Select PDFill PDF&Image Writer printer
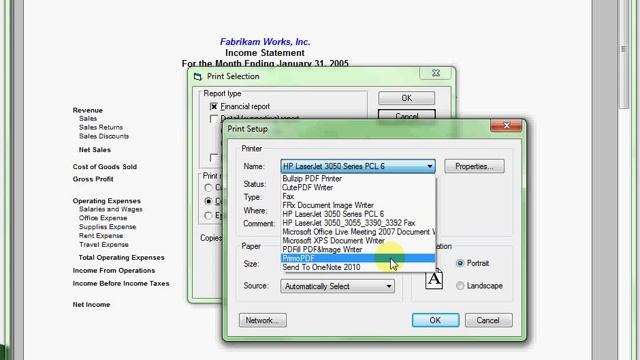Viewport: 640px width, 360px height. tap(358, 249)
